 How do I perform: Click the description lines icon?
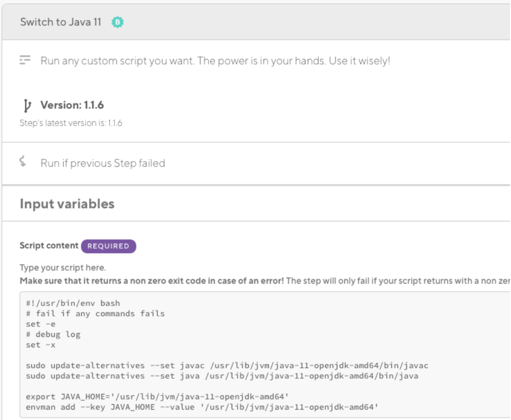[x=25, y=60]
